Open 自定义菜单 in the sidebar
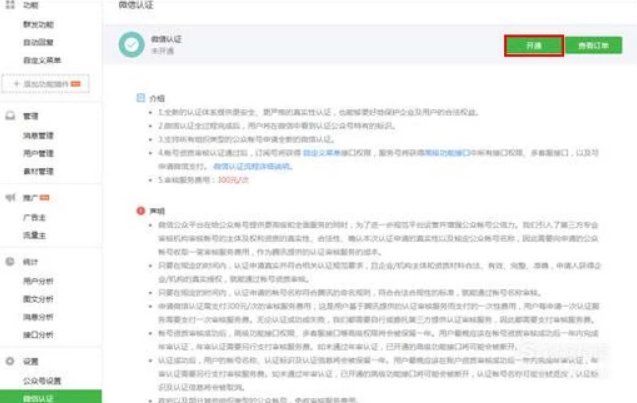Screen dimensions: 637x403 click(x=42, y=60)
